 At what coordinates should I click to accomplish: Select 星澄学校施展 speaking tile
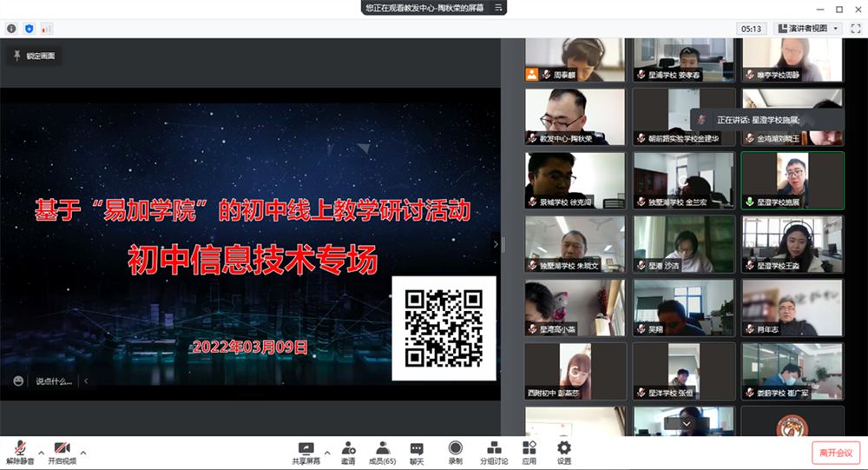coord(792,181)
